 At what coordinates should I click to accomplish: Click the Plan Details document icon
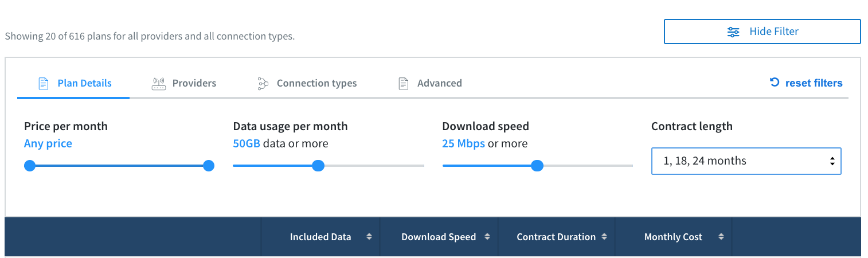(44, 84)
